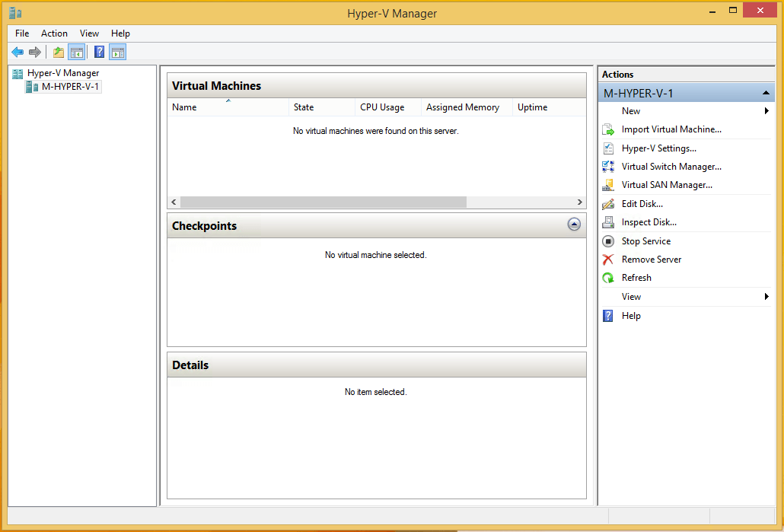Click the View action label in Actions
The height and width of the screenshot is (532, 784).
point(631,297)
